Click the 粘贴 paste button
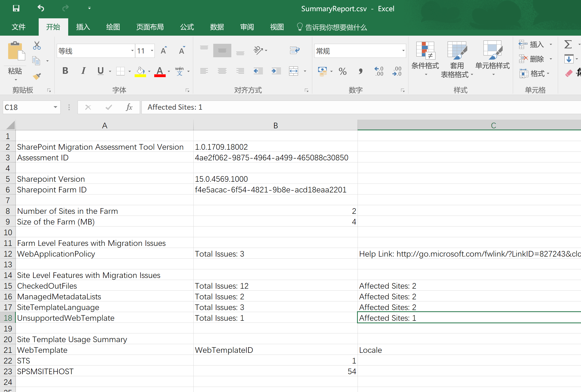 (x=15, y=61)
